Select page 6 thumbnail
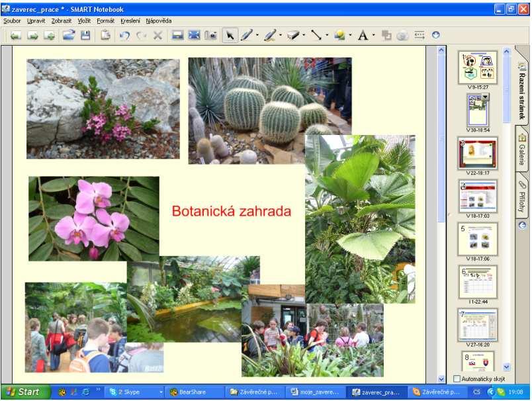The width and height of the screenshot is (532, 401). 478,282
